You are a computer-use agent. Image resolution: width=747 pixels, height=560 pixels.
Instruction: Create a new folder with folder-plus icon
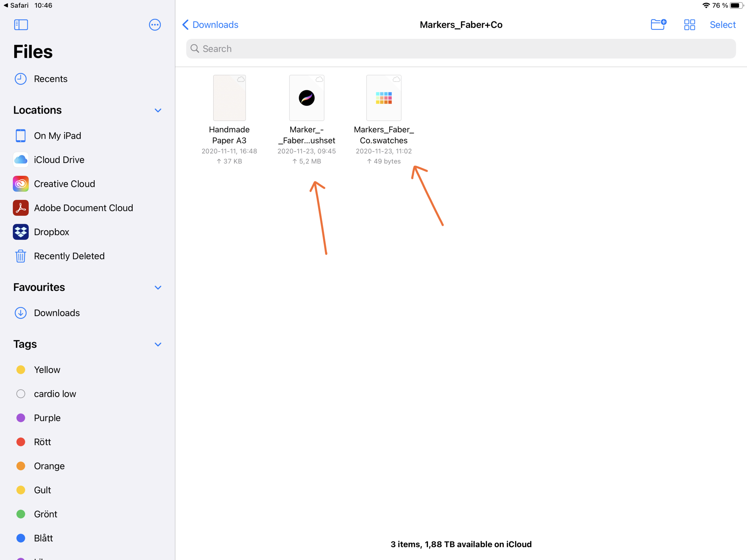659,25
